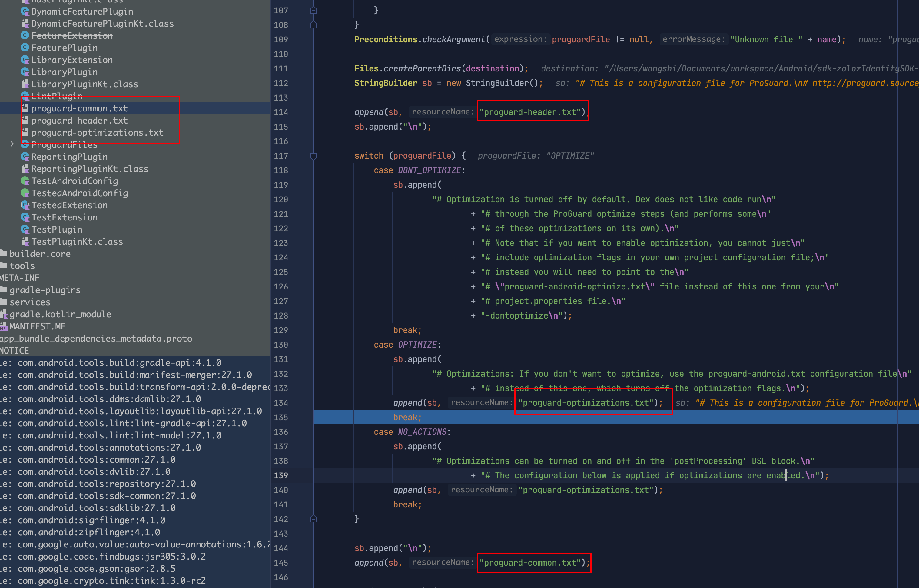
Task: Click the TestedExtension class icon
Action: point(25,205)
